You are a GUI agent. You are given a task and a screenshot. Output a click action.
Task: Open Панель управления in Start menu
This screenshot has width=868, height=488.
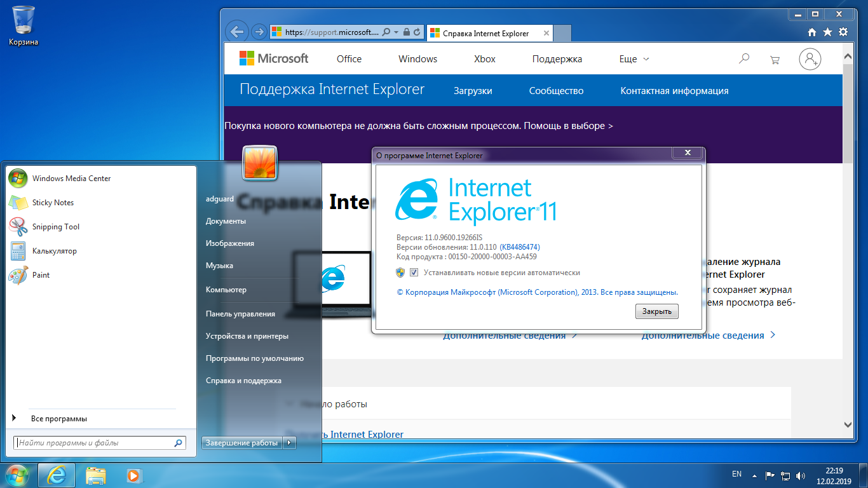click(x=240, y=314)
